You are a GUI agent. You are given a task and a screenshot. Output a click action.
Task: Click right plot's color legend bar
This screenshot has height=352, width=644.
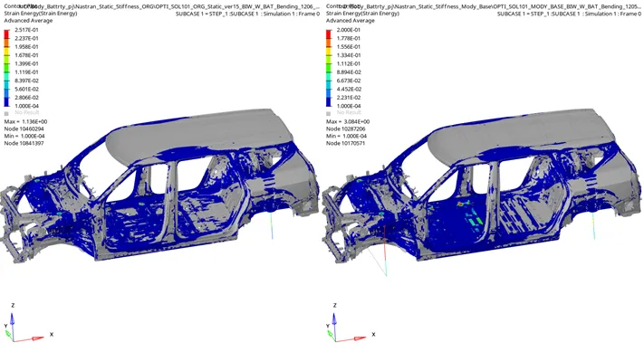329,68
